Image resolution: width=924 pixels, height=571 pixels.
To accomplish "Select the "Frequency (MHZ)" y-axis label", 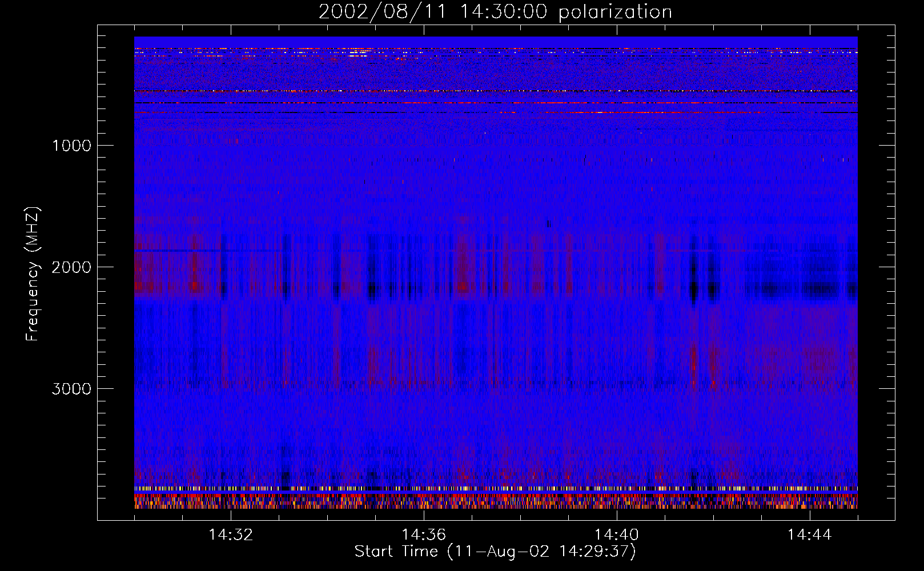I will click(33, 274).
